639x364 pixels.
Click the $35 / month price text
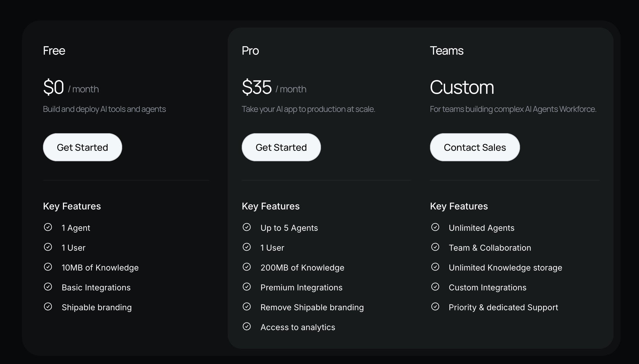[274, 87]
